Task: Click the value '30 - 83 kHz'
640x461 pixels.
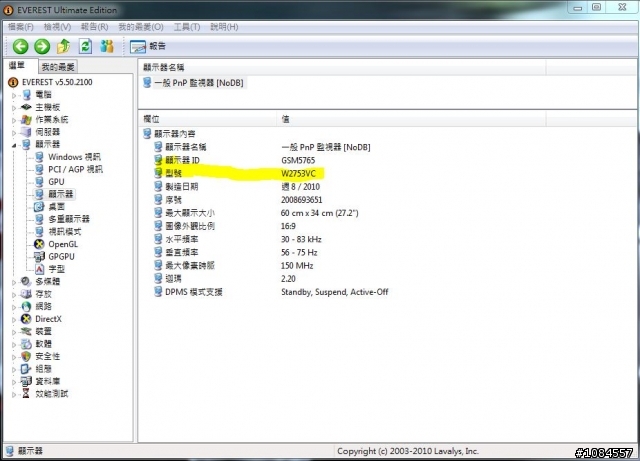Action: (301, 239)
